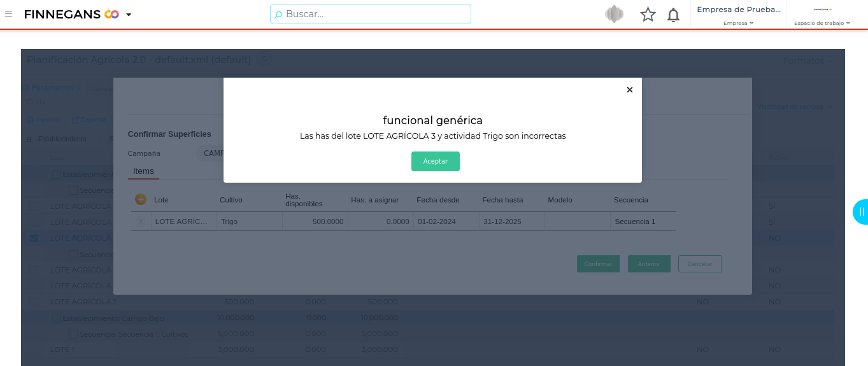The width and height of the screenshot is (868, 366).
Task: Toggle the Establecimiento: Campo Bajo checkbox
Action: coord(56,318)
